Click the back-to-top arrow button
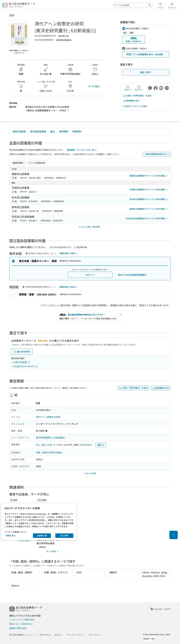Image resolution: width=180 pixels, height=644 pixels. point(173,535)
